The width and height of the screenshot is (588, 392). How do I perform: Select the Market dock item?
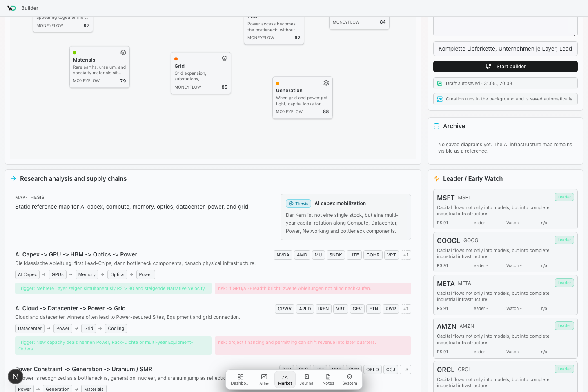tap(285, 380)
